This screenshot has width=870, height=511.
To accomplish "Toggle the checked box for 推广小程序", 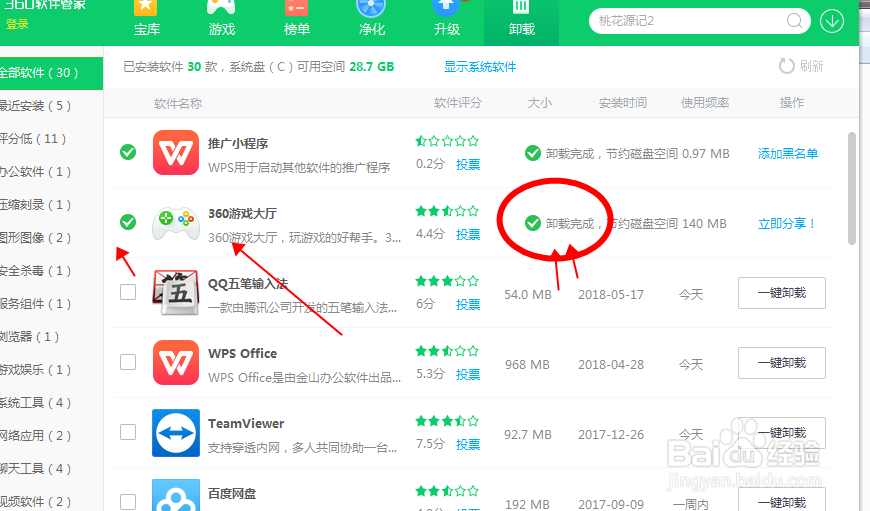I will pyautogui.click(x=128, y=152).
